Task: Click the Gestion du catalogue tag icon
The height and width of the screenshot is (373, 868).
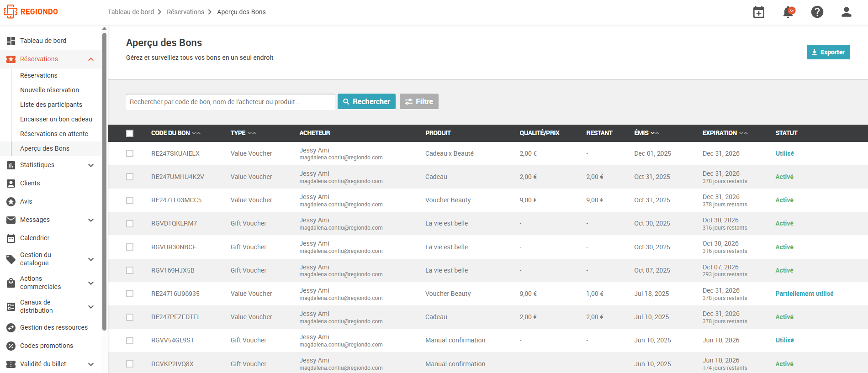Action: [11, 259]
